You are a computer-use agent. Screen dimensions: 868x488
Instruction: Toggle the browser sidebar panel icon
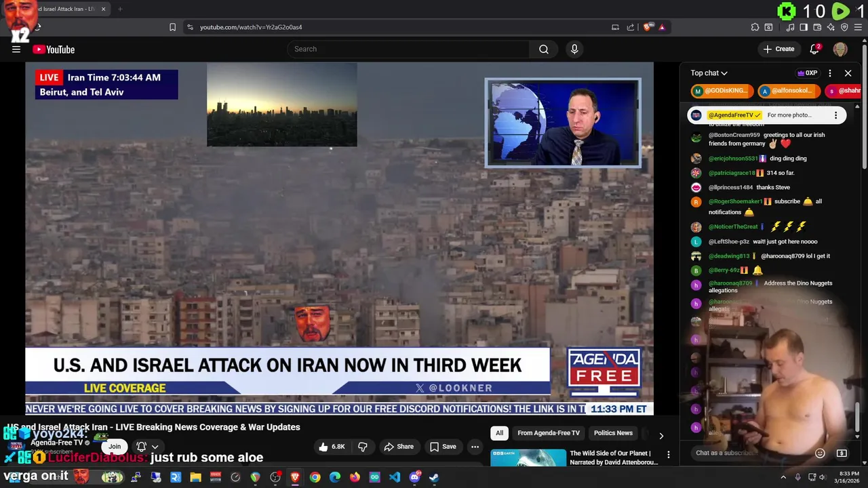[804, 27]
